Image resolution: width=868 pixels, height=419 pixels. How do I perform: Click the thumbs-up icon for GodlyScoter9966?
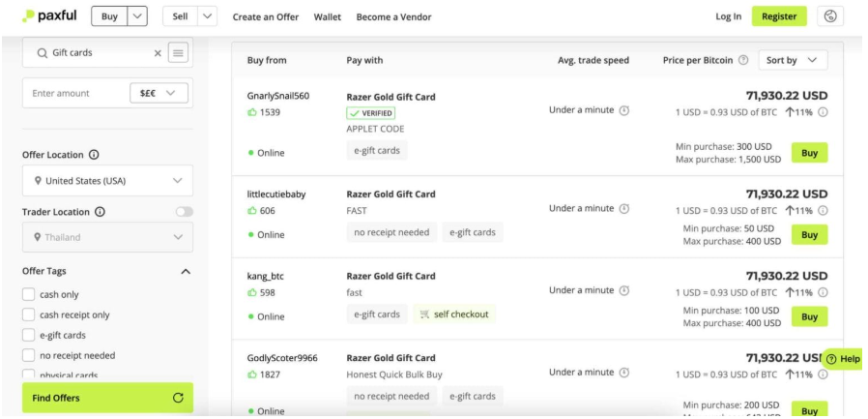pyautogui.click(x=252, y=374)
